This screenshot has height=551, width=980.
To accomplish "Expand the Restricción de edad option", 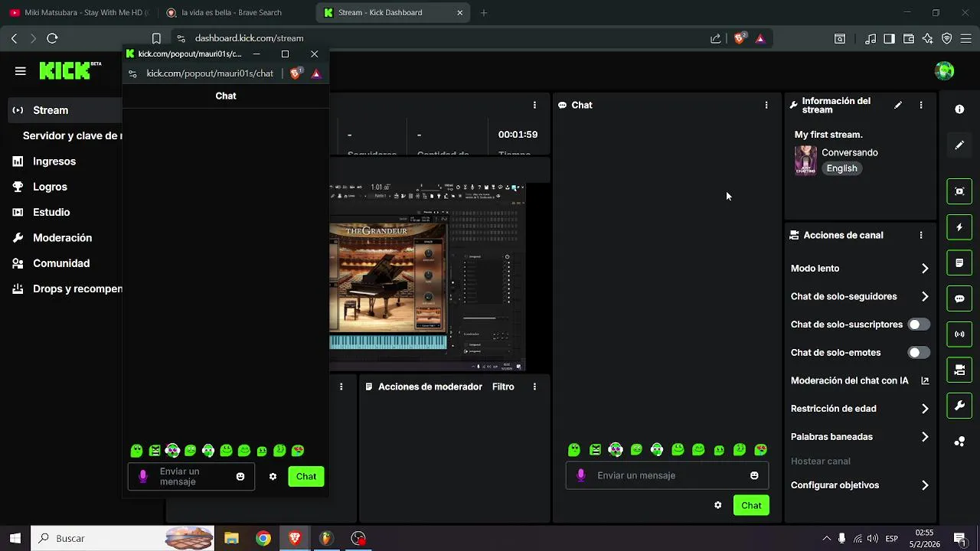I will (x=860, y=409).
